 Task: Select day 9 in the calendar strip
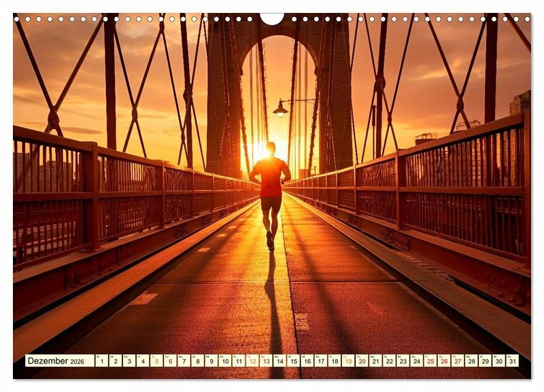[211, 361]
